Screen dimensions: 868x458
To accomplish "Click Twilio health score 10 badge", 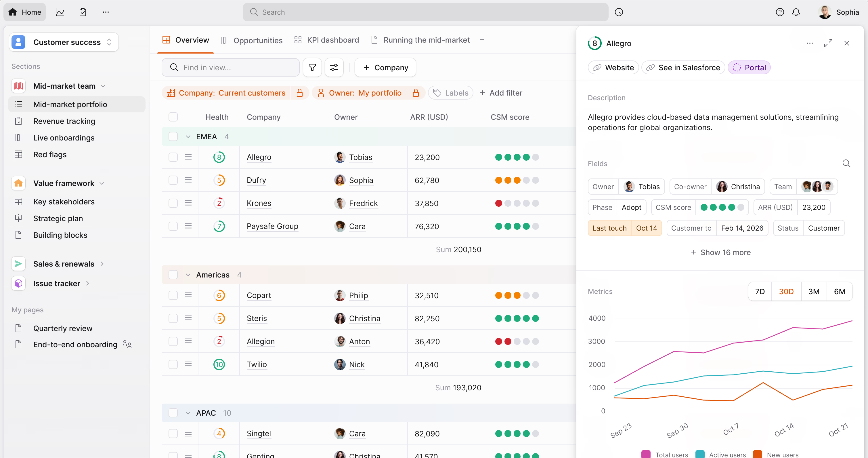I will coord(219,364).
